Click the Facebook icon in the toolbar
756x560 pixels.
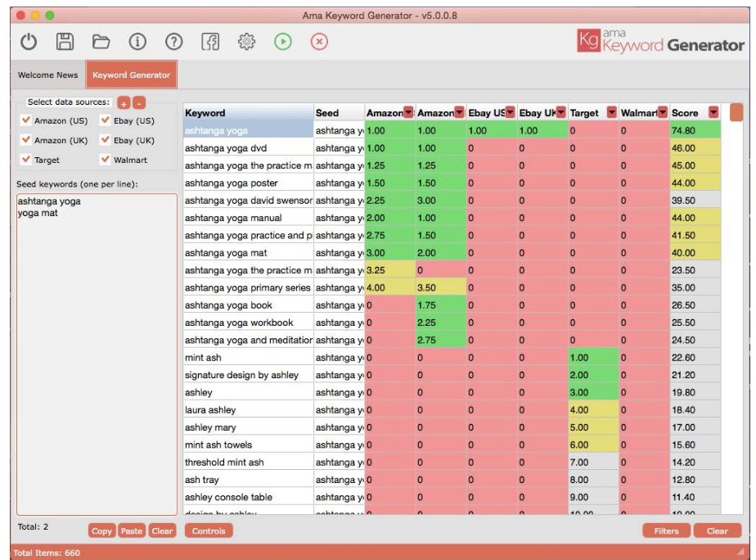(x=210, y=42)
